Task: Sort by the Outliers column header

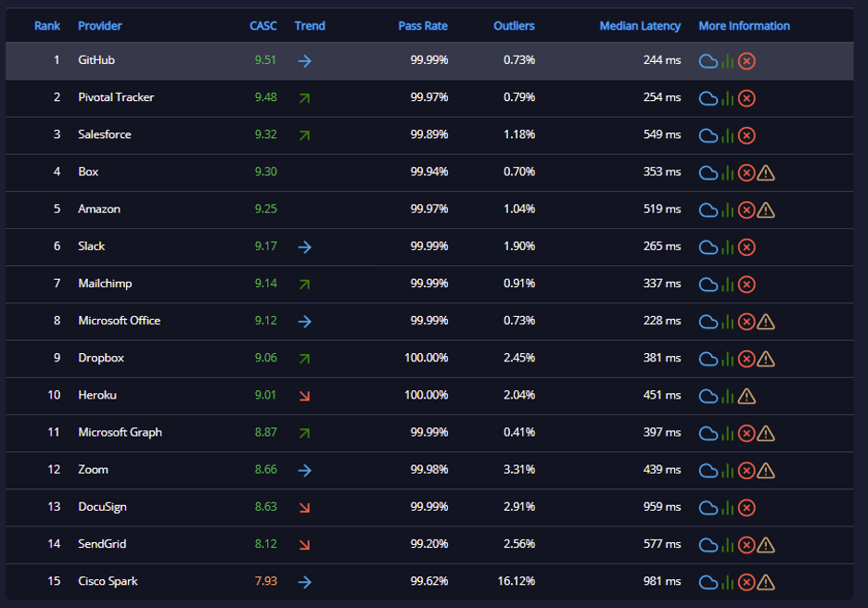Action: point(514,26)
